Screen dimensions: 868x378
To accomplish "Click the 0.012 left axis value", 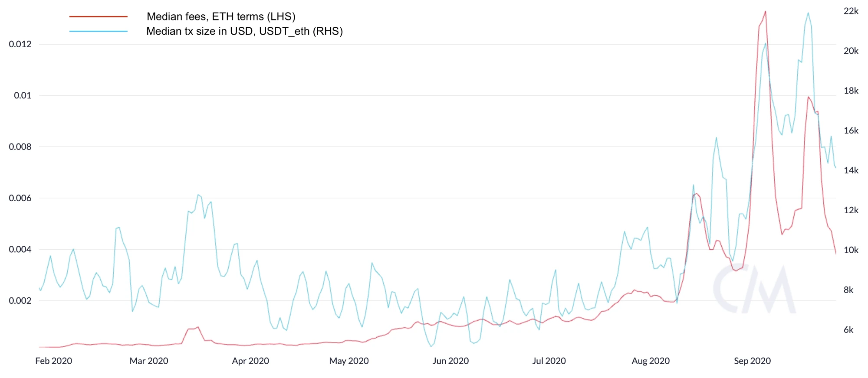I will click(20, 44).
